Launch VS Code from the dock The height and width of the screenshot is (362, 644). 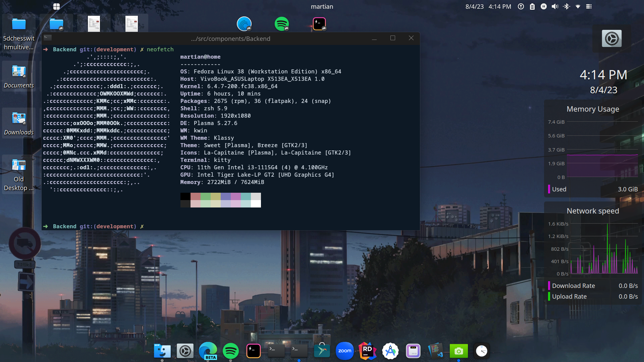436,350
